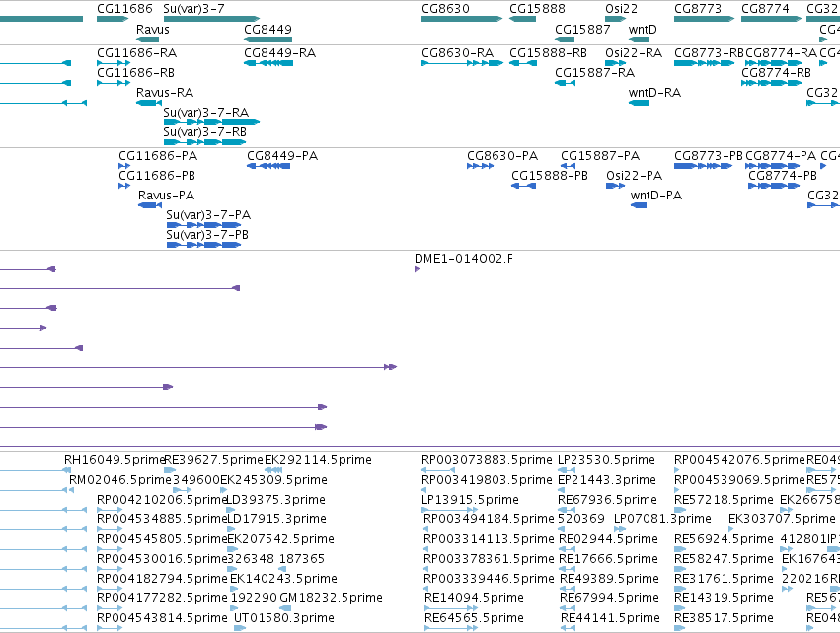Viewport: 840px width, 633px height.
Task: Click the RE64565.5prime EST label
Action: [474, 618]
